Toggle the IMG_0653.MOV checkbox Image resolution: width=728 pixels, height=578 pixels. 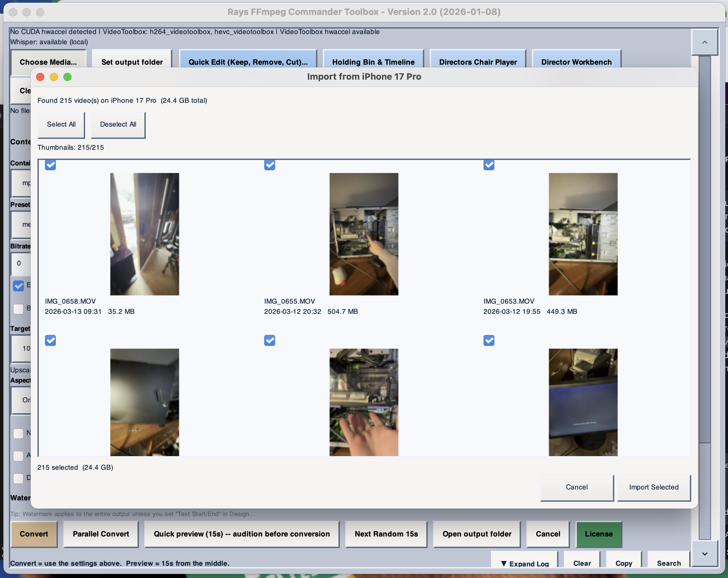tap(489, 165)
